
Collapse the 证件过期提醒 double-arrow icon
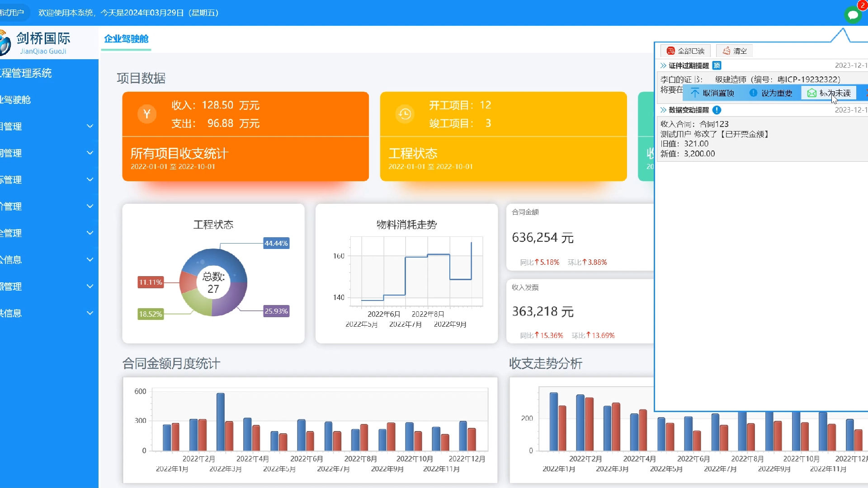663,66
